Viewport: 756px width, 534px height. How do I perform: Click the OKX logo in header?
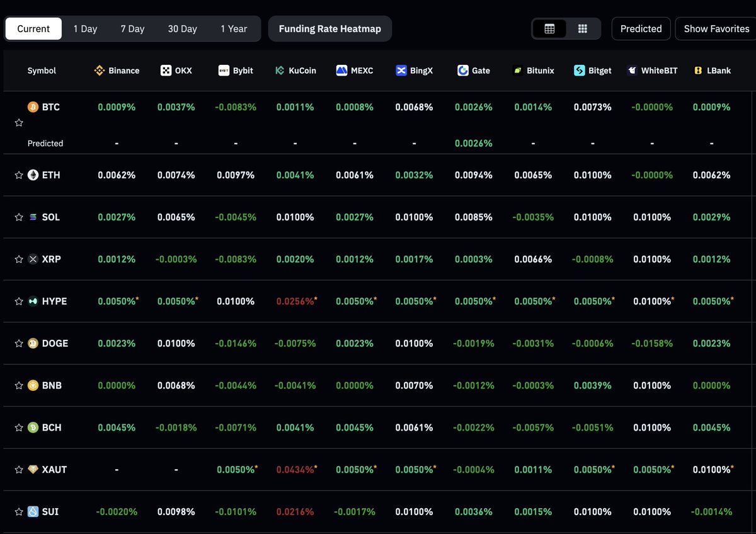tap(166, 71)
